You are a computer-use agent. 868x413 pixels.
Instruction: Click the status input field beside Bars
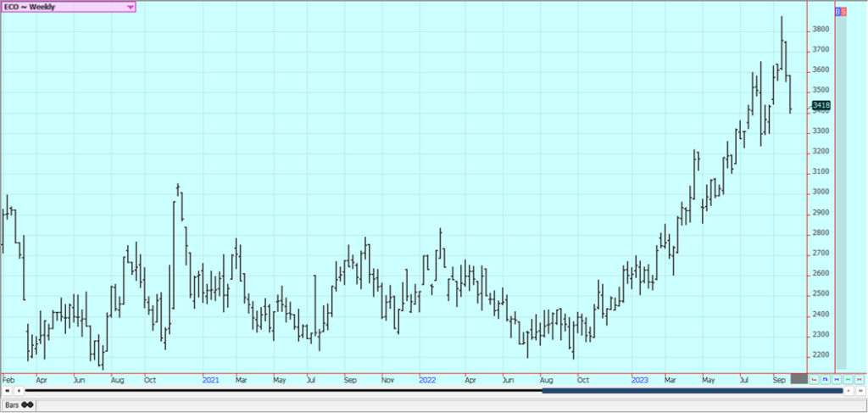[451, 405]
